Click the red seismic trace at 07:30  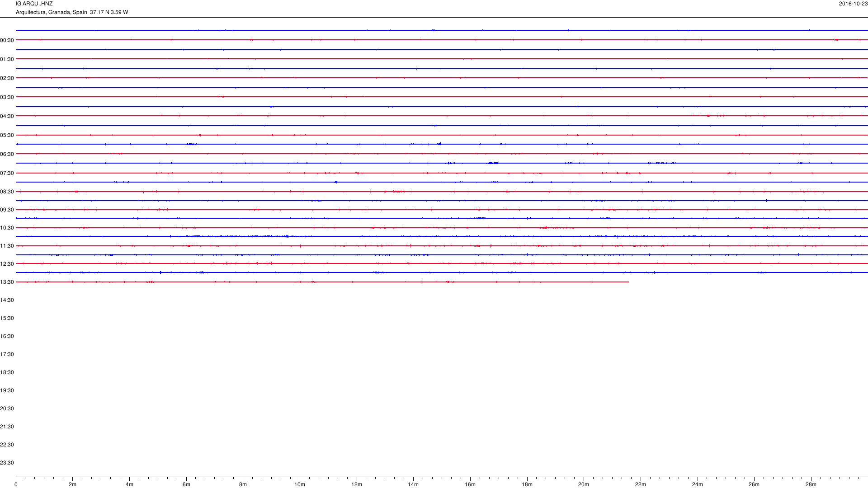pyautogui.click(x=442, y=173)
